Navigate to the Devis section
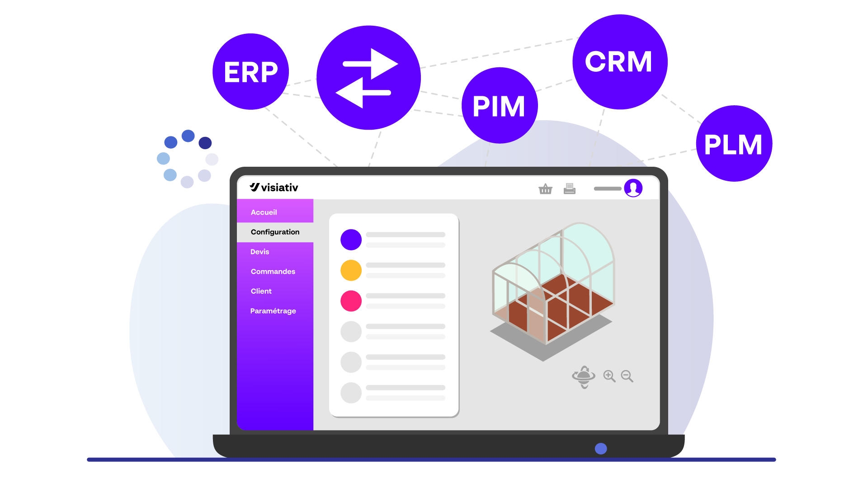 259,251
